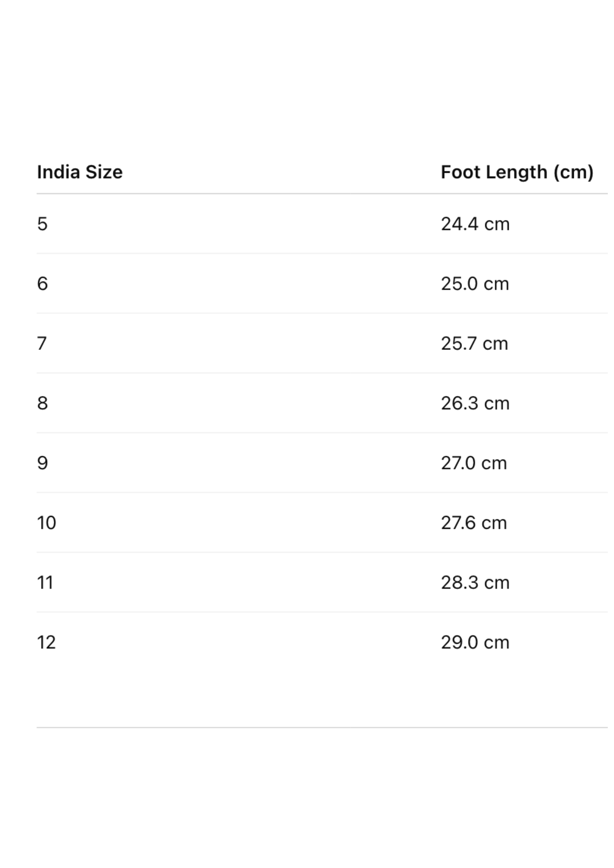Tap the 26.3 cm foot length value

475,403
